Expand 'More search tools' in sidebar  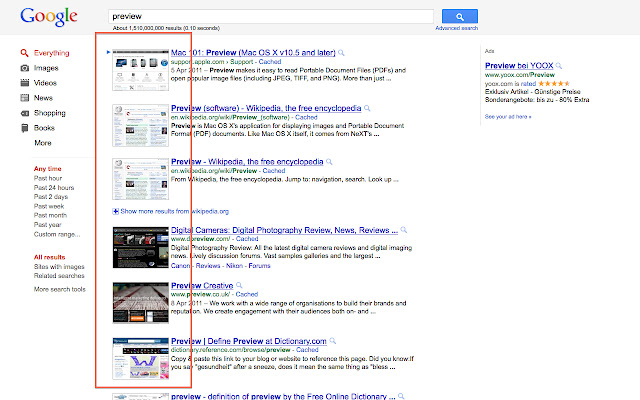click(x=60, y=289)
